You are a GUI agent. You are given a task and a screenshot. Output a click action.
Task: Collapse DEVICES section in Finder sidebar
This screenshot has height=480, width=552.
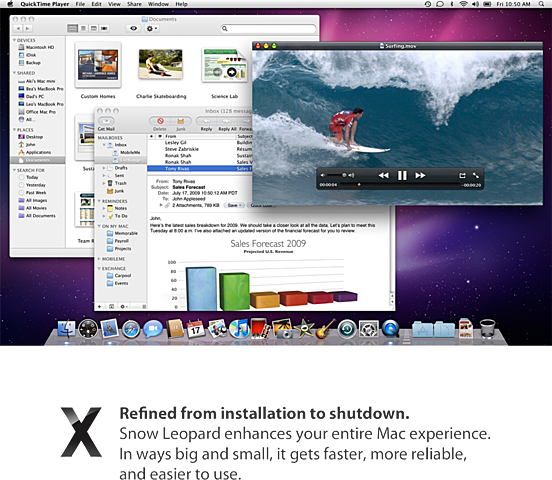pyautogui.click(x=14, y=40)
